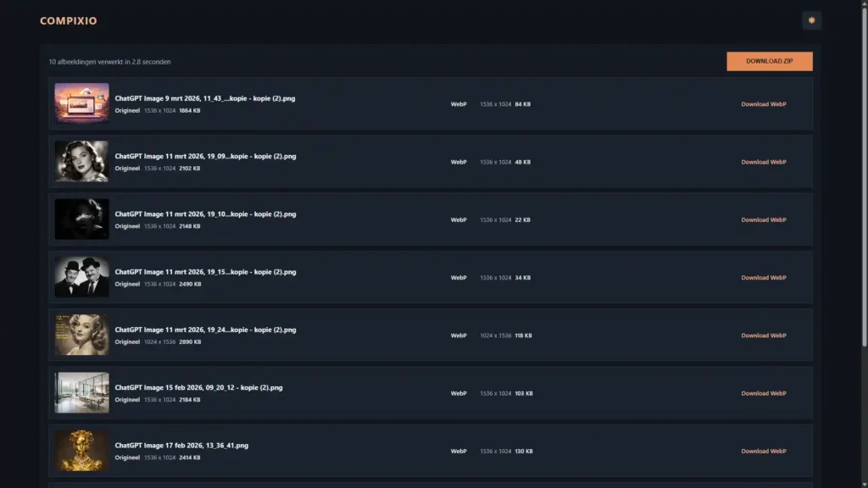Download WebP for 11 mrt 19_15 image
The image size is (868, 488).
(763, 278)
